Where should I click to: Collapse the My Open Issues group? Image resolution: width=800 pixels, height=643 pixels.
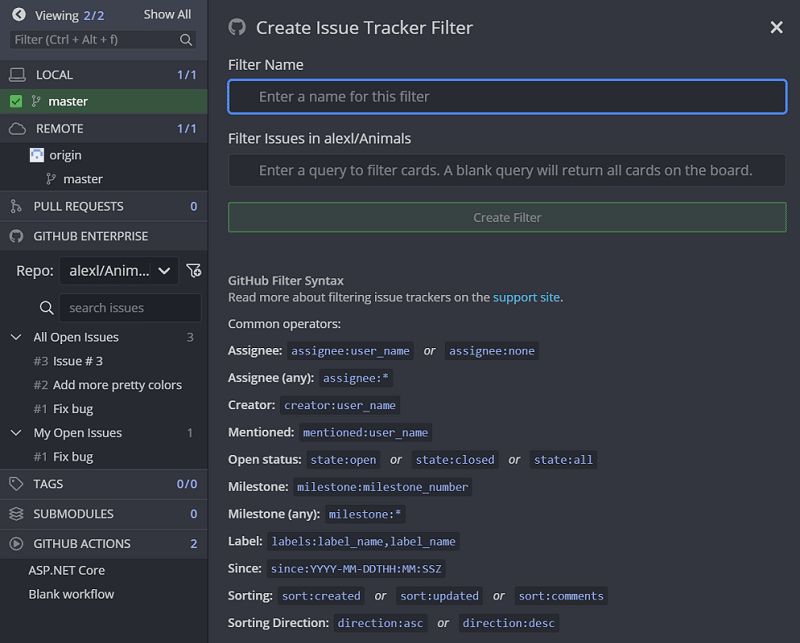coord(16,433)
